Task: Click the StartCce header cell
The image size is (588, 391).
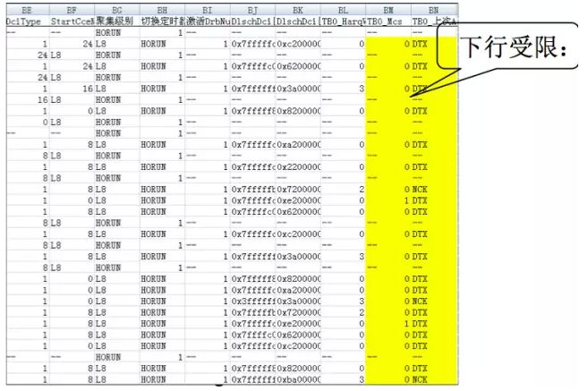Action: coord(72,21)
